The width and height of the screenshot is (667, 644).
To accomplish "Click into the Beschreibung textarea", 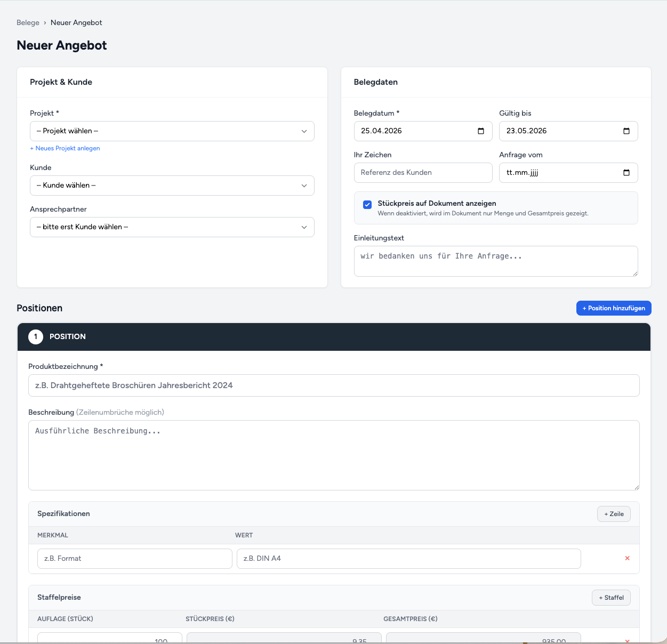I will pos(333,455).
